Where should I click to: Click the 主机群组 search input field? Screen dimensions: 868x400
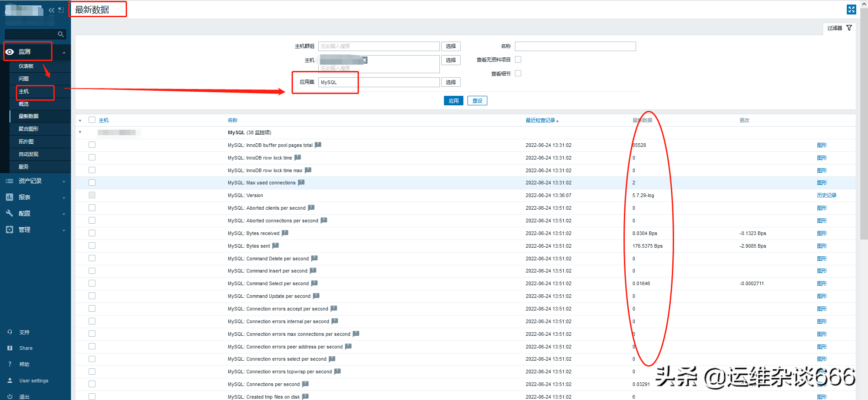[379, 46]
